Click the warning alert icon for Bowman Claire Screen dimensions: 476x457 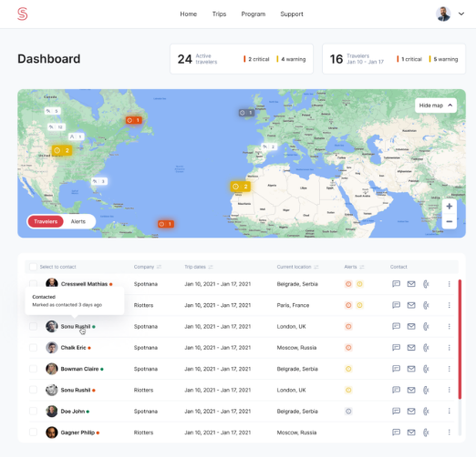(x=349, y=369)
